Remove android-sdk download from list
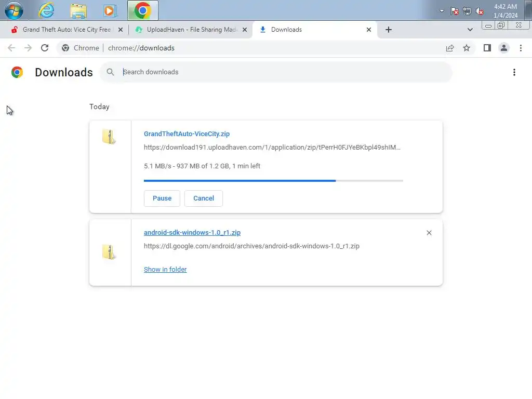Image resolution: width=532 pixels, height=399 pixels. [429, 233]
